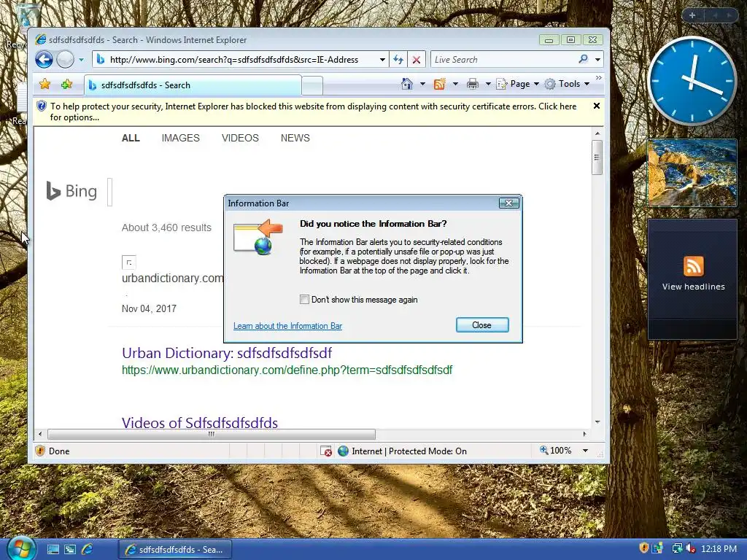Switch to the IMAGES search tab
Viewport: 747px width, 560px height.
click(x=181, y=138)
